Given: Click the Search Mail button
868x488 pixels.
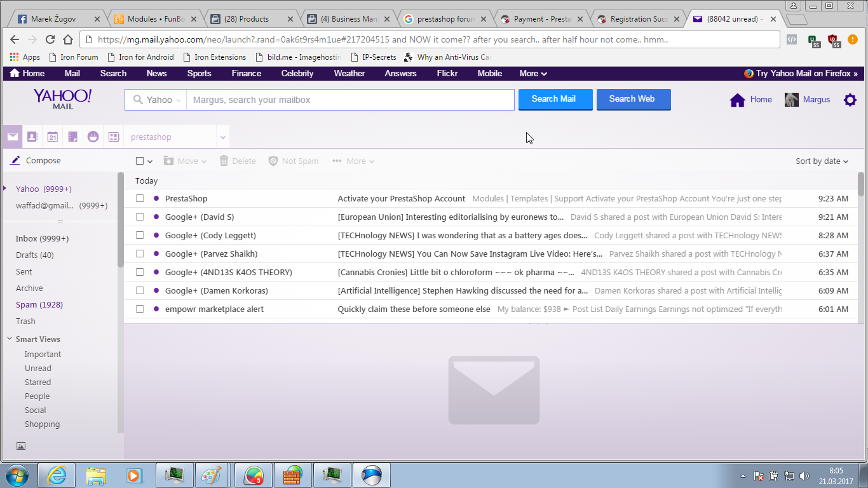Looking at the screenshot, I should tap(555, 98).
